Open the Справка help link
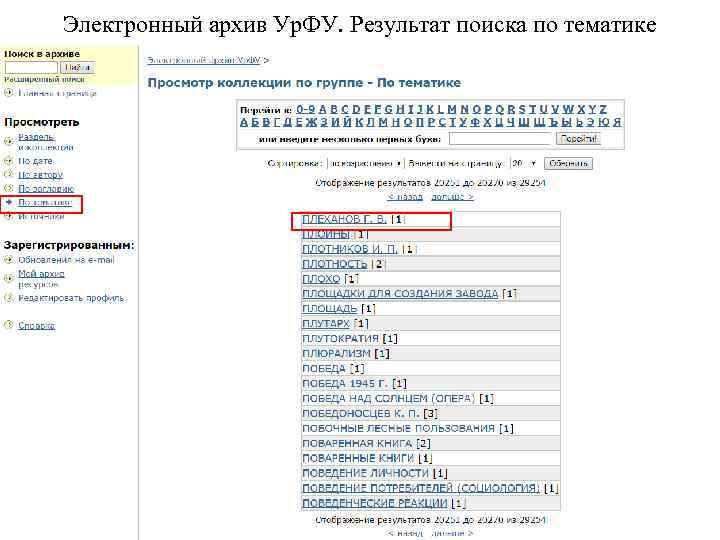 click(x=36, y=326)
